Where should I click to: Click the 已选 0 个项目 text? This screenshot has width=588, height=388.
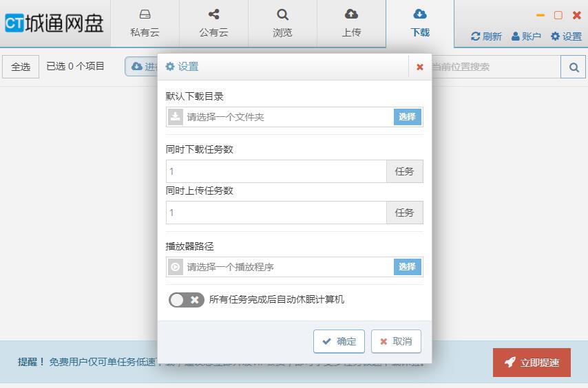(x=75, y=66)
